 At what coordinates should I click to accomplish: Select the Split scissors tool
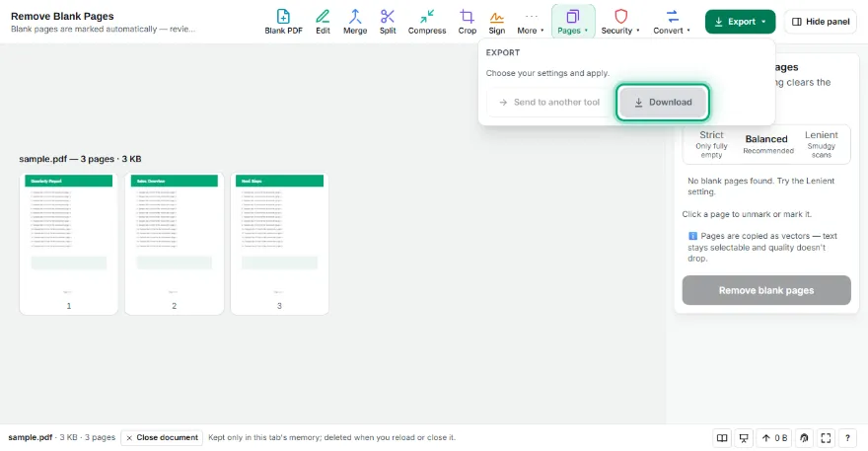click(x=388, y=22)
